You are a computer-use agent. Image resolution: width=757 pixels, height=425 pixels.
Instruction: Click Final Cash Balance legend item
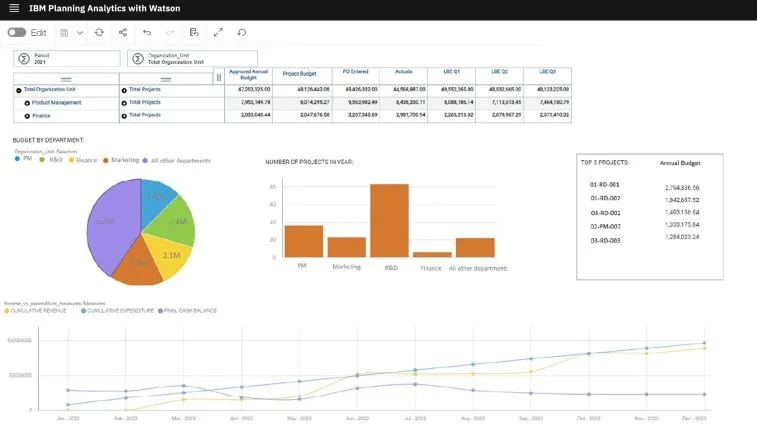[187, 311]
